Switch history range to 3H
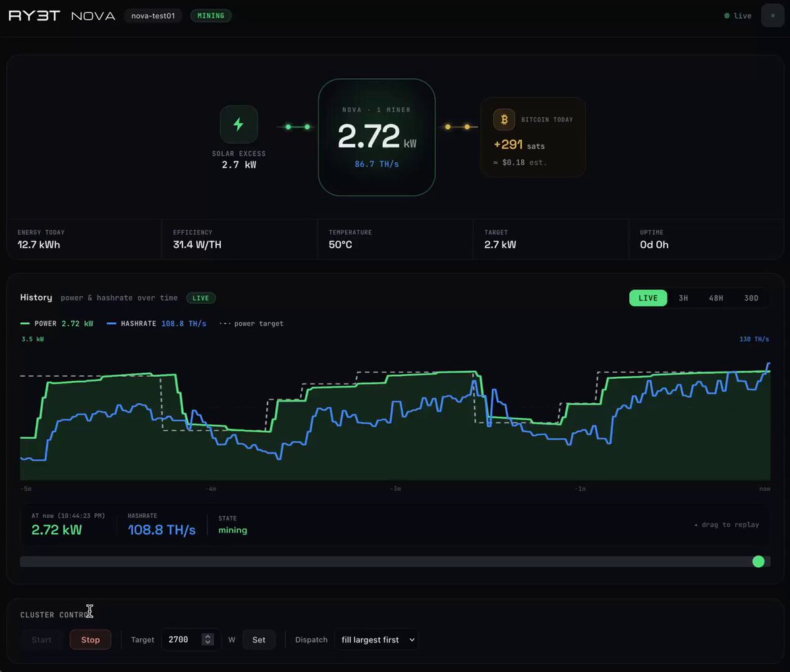Viewport: 790px width, 672px height. tap(683, 298)
